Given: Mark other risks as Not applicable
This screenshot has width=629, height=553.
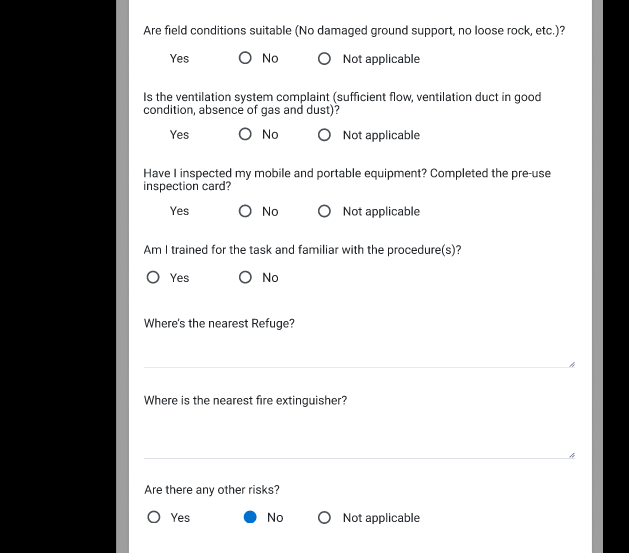Looking at the screenshot, I should click(324, 518).
